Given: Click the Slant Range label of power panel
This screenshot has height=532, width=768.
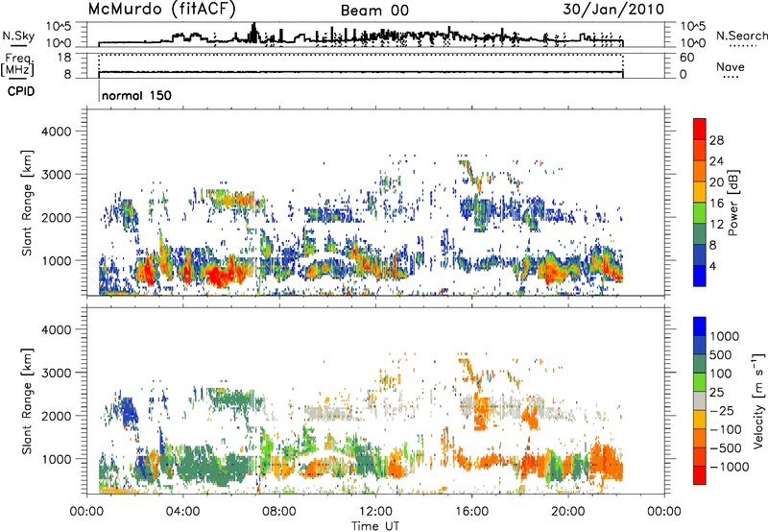Looking at the screenshot, I should coord(27,203).
